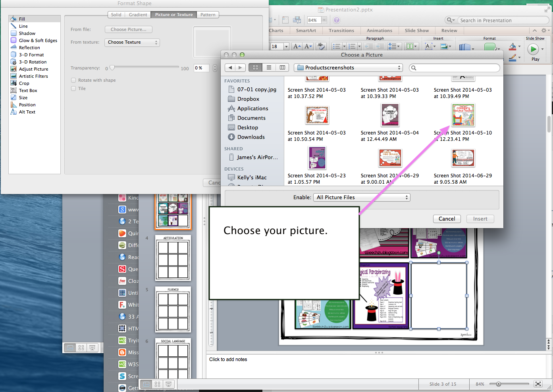This screenshot has height=392, width=553.
Task: Cancel the Choose a Picture dialog
Action: [447, 219]
